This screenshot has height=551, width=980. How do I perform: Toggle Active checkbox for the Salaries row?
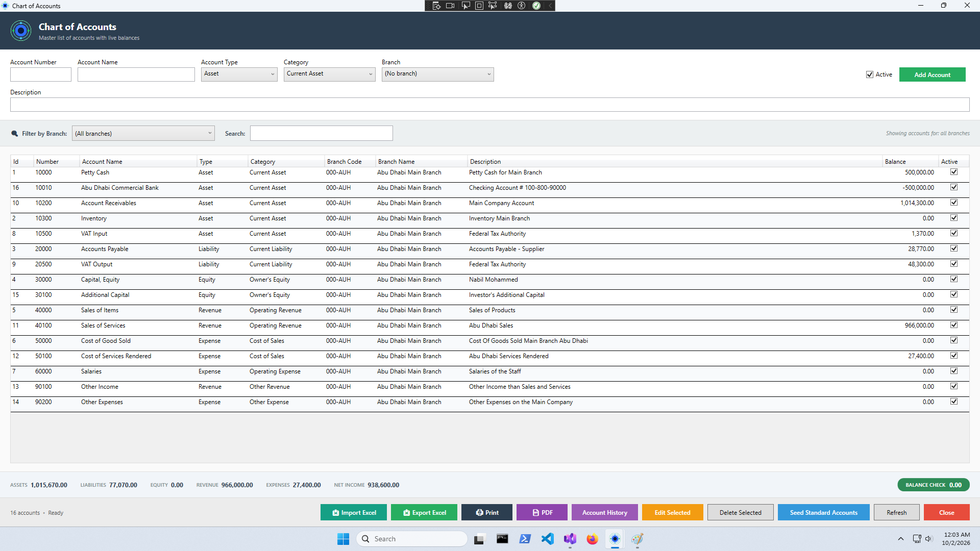954,371
